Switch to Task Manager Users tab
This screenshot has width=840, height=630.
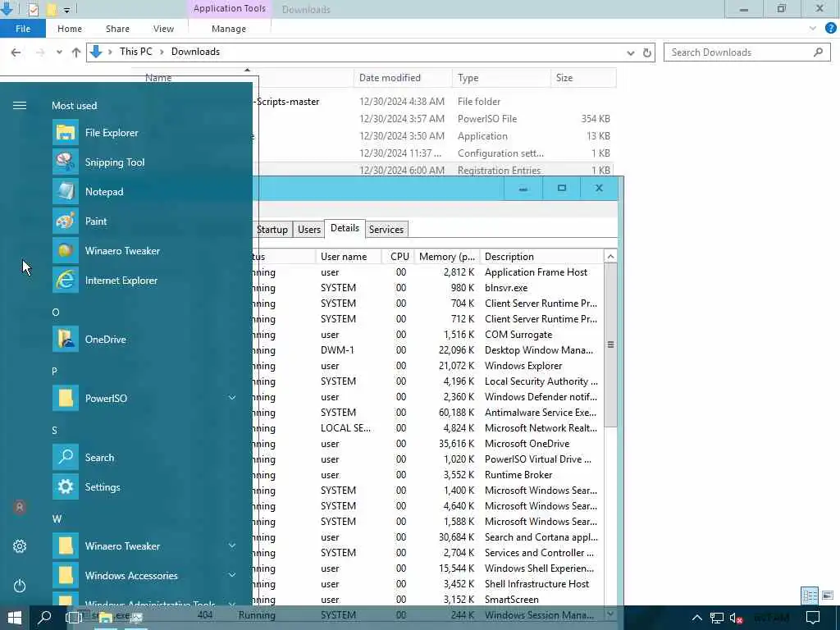[309, 230]
